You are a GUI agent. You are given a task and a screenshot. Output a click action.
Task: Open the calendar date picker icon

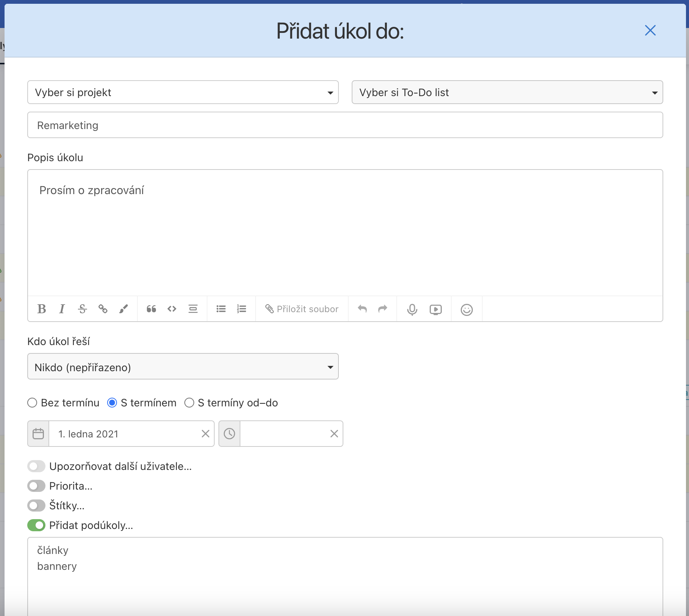tap(38, 434)
